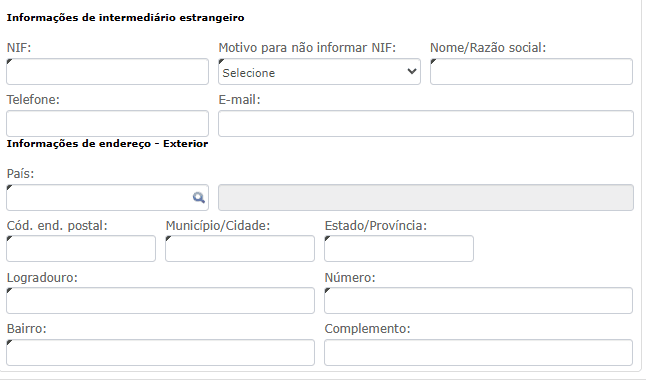This screenshot has height=382, width=646.
Task: Click the E-mail input field
Action: (426, 124)
